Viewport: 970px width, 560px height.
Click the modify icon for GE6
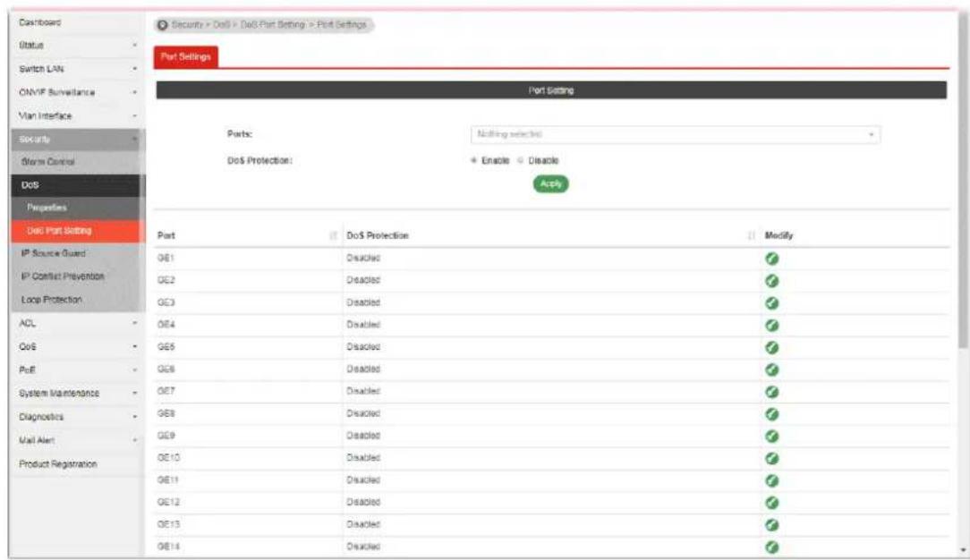[x=771, y=369]
